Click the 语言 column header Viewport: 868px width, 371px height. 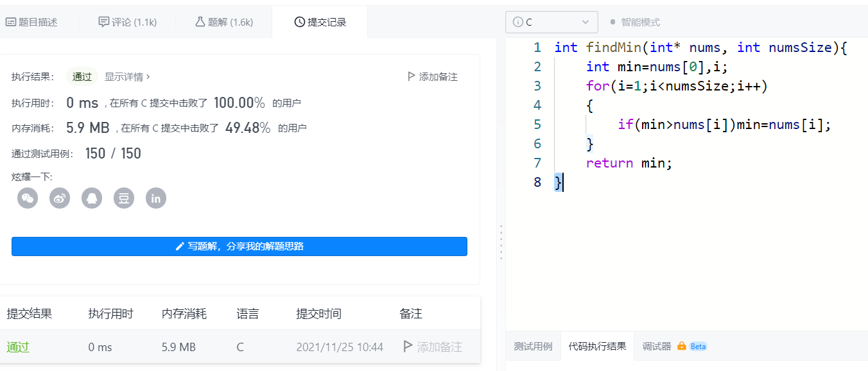pos(248,314)
